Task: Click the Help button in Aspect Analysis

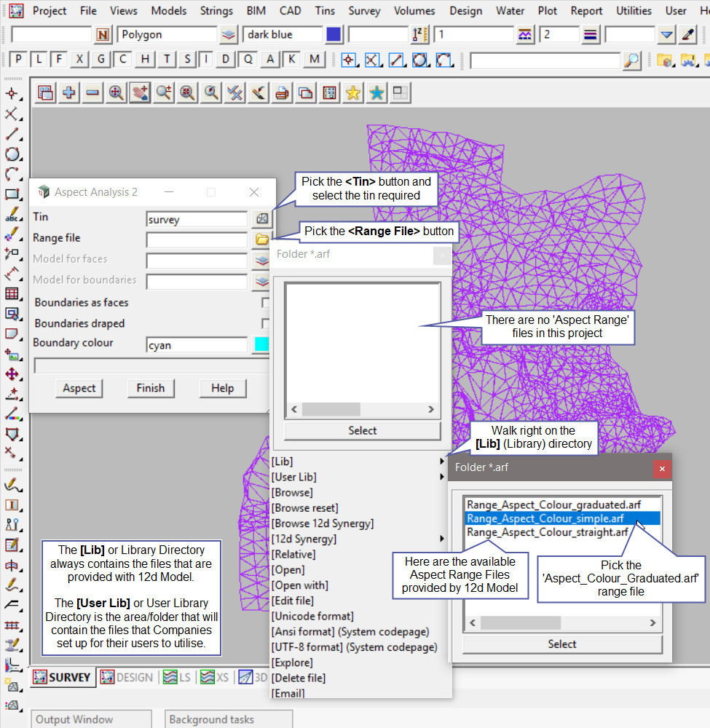Action: click(222, 388)
